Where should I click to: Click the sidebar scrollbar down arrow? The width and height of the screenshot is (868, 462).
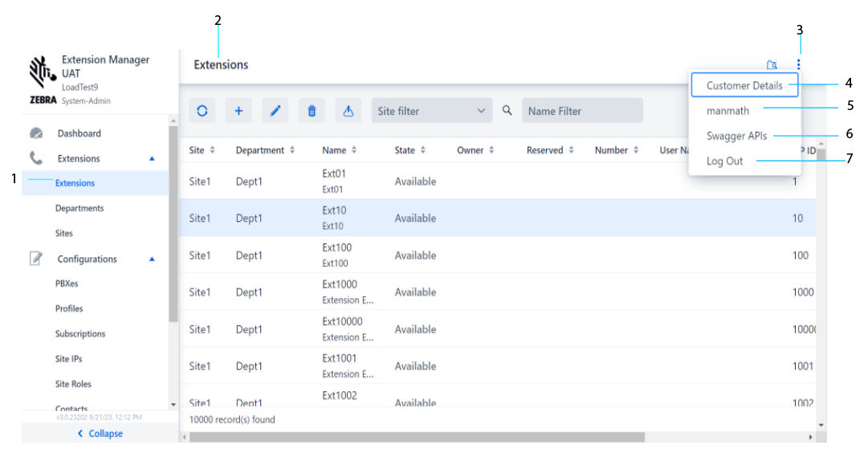(x=173, y=404)
